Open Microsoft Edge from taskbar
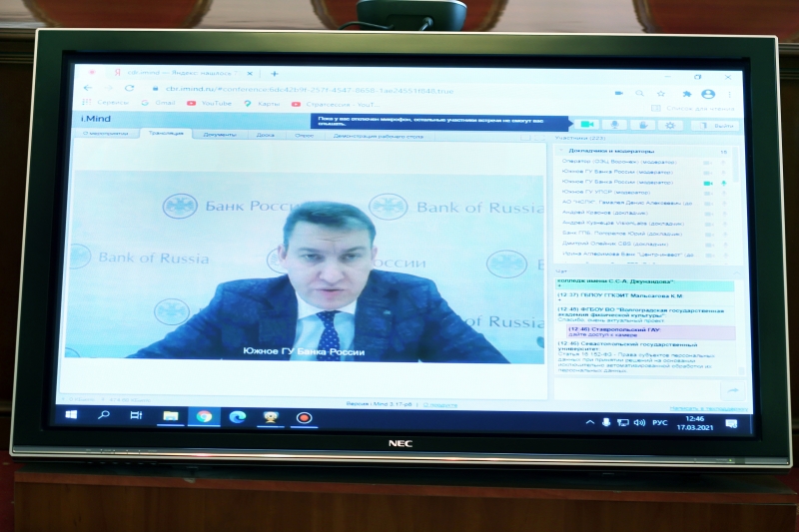The image size is (799, 532). click(237, 417)
